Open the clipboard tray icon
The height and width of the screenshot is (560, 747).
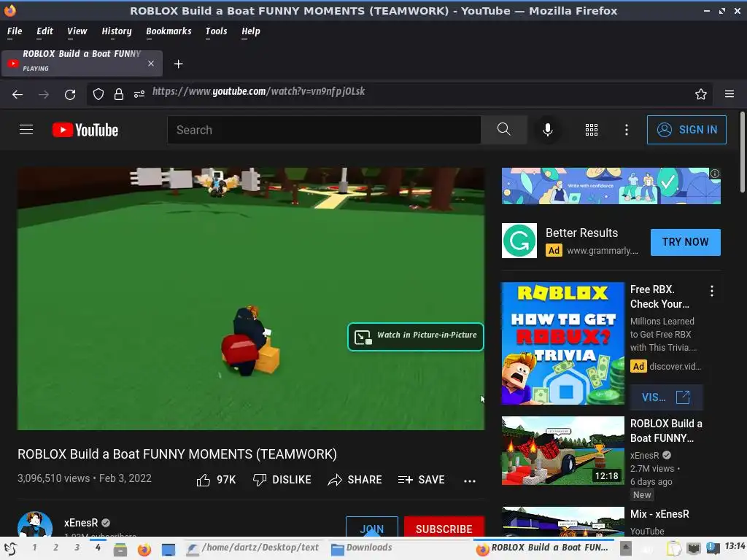pyautogui.click(x=673, y=549)
